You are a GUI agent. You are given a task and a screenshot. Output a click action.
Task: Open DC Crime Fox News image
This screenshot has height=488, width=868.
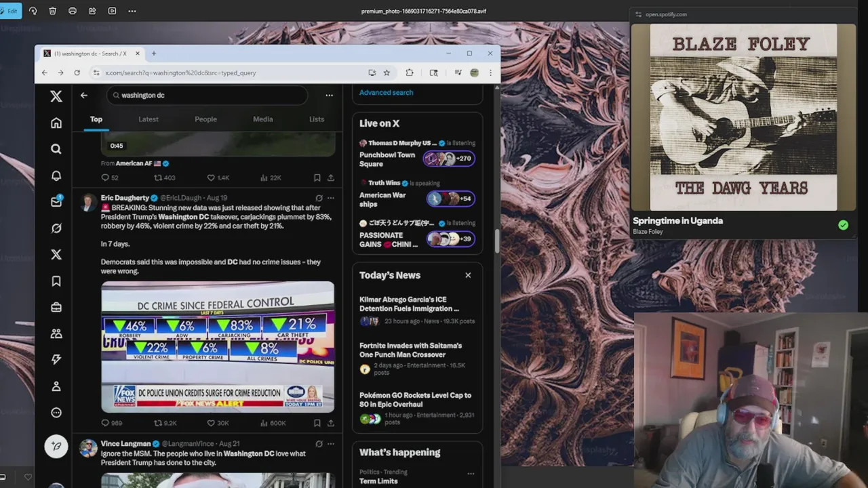coord(218,347)
